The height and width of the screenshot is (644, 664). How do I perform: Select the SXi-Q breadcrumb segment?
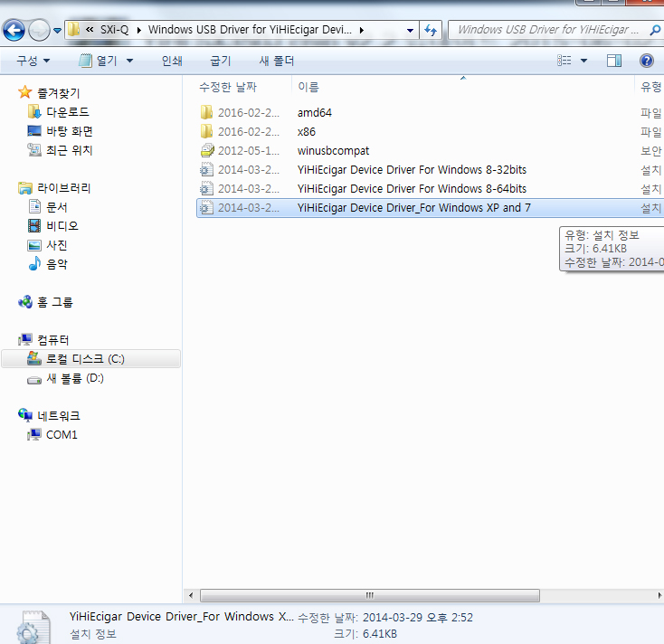pos(114,30)
